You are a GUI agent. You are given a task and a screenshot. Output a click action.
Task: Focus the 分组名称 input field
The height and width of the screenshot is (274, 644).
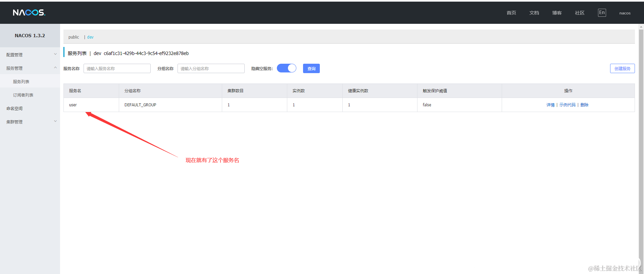[x=211, y=68]
